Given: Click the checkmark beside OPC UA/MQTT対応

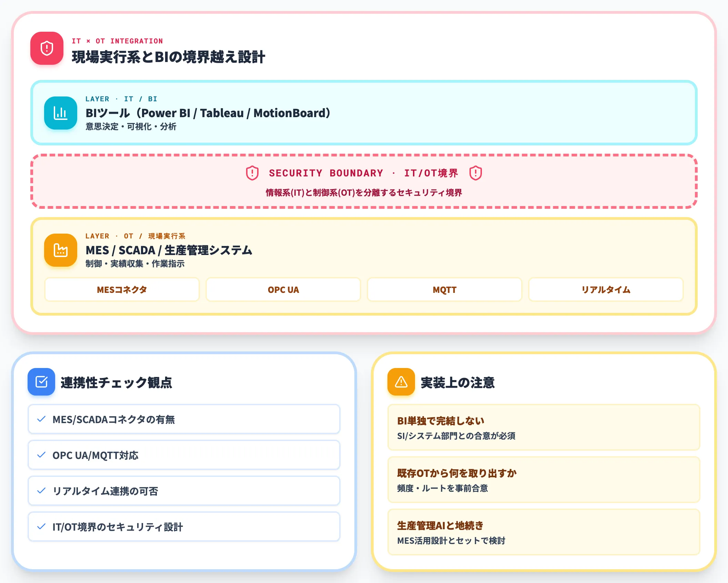Looking at the screenshot, I should click(41, 455).
